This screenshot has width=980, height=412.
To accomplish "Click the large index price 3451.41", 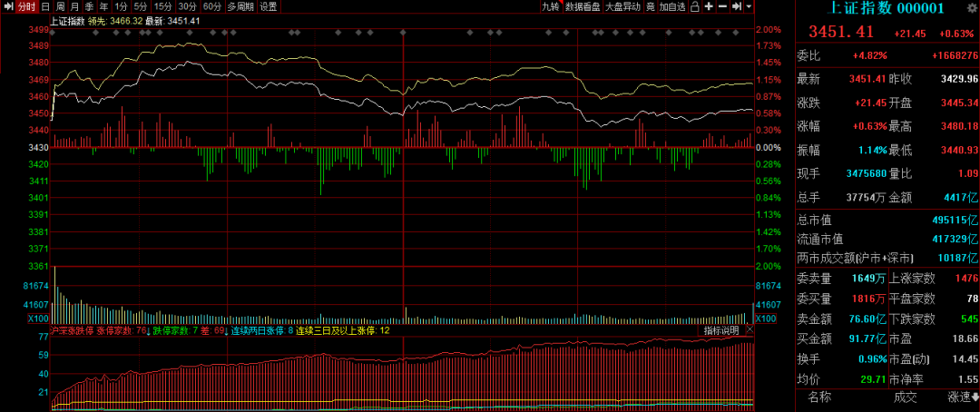I will (840, 32).
